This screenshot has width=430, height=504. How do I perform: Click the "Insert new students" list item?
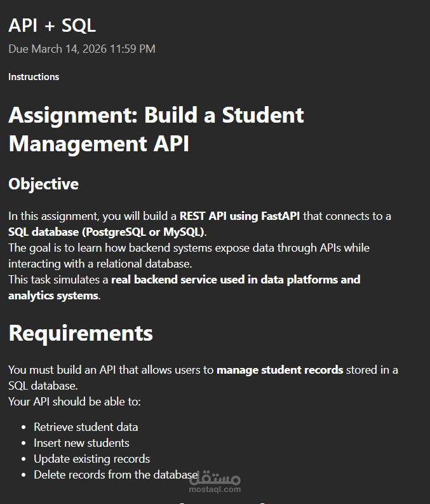pyautogui.click(x=81, y=443)
